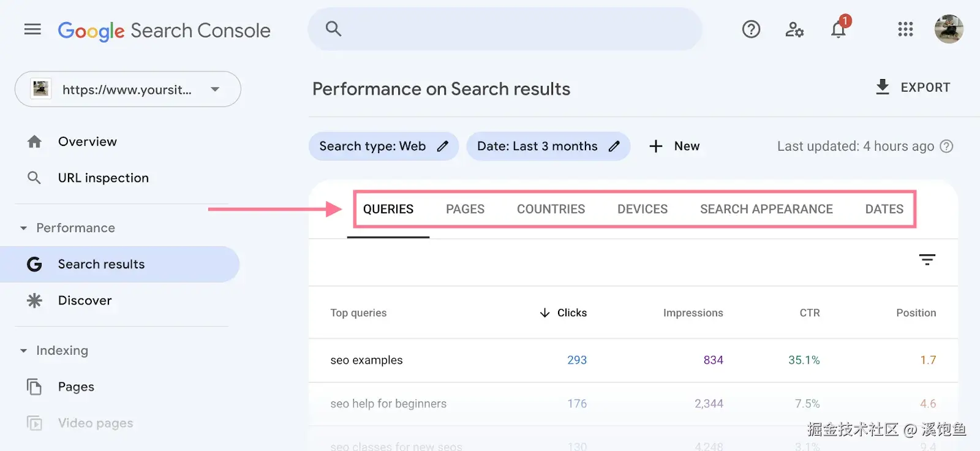Edit the Date: Last 3 months filter
980x451 pixels.
pos(548,146)
